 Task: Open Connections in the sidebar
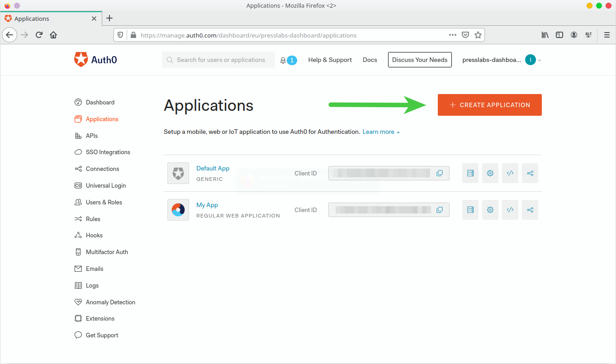point(103,169)
